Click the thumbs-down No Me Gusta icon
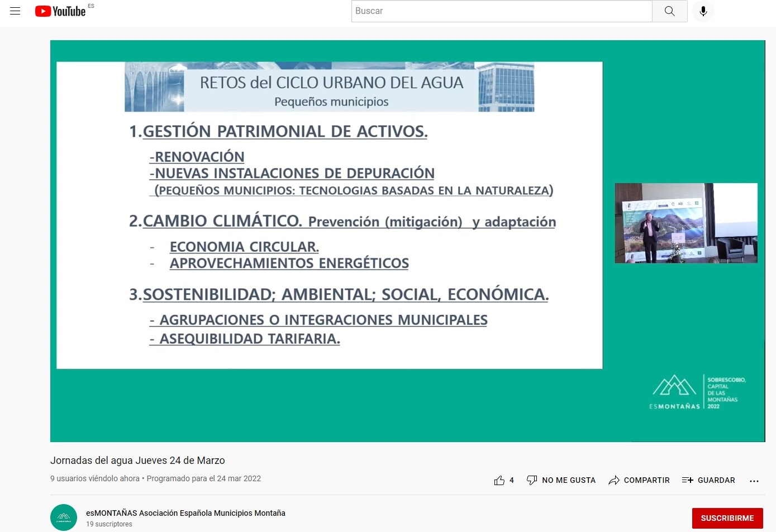This screenshot has width=776, height=532. 531,480
